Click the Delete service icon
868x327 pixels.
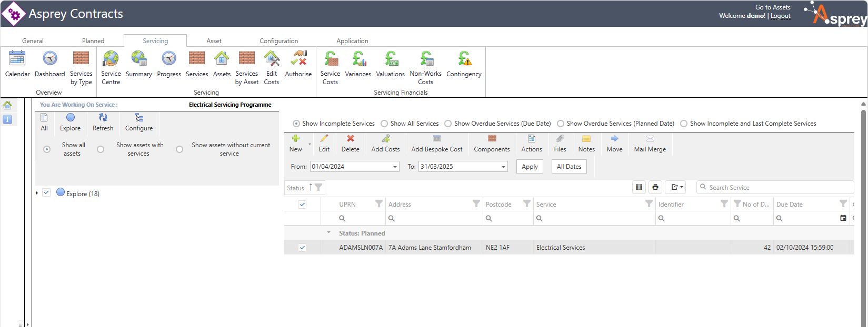click(350, 143)
